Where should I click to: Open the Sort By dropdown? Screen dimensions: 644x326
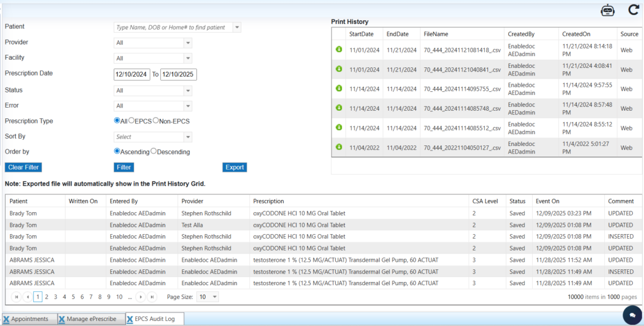pyautogui.click(x=187, y=137)
